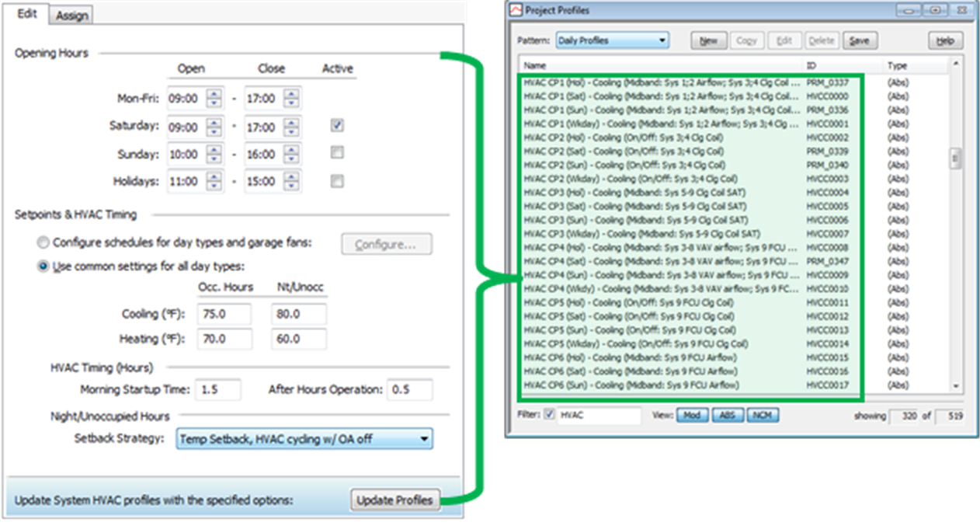Switch to the Edit tab
980x526 pixels.
click(26, 14)
